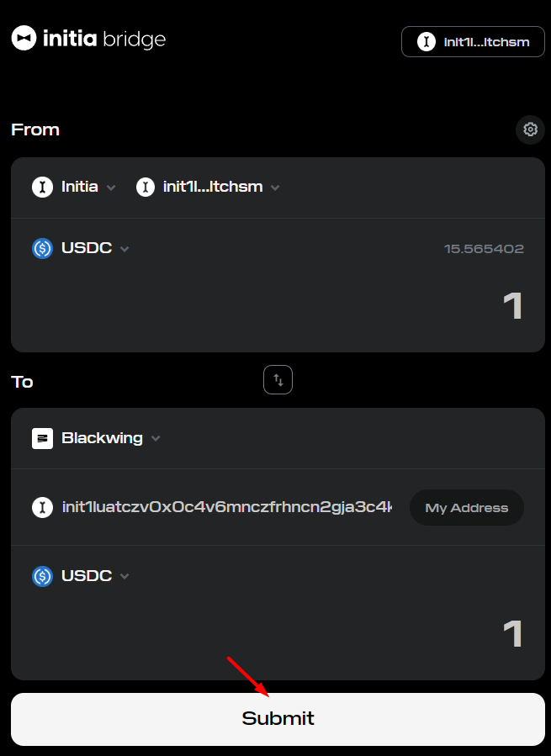The image size is (551, 756).
Task: Click the Blackwing chain icon
Action: pyautogui.click(x=42, y=438)
